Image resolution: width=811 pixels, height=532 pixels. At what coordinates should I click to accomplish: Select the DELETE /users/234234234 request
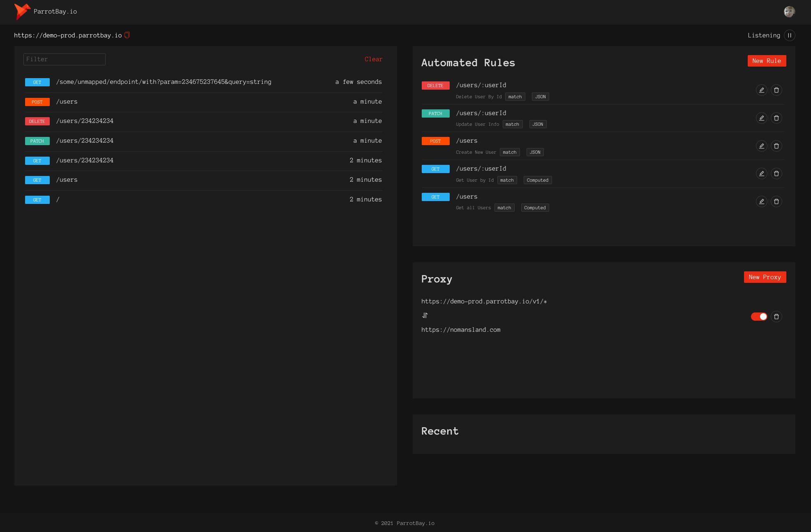[x=85, y=121]
